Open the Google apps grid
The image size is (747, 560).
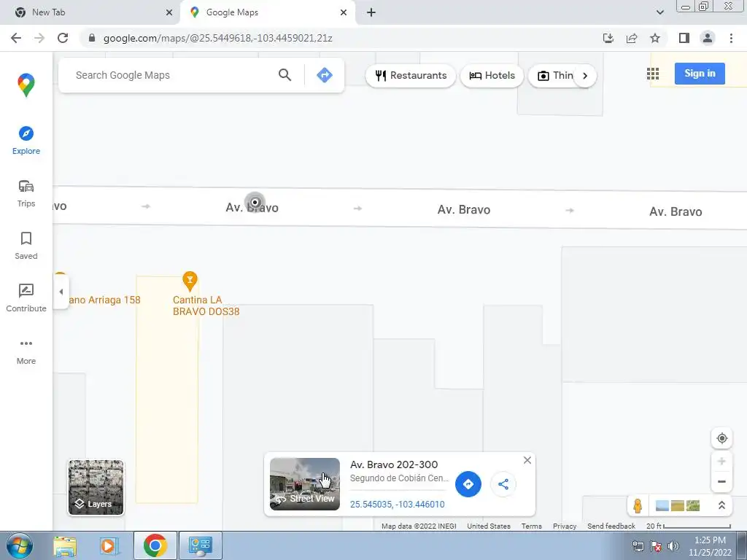point(653,74)
